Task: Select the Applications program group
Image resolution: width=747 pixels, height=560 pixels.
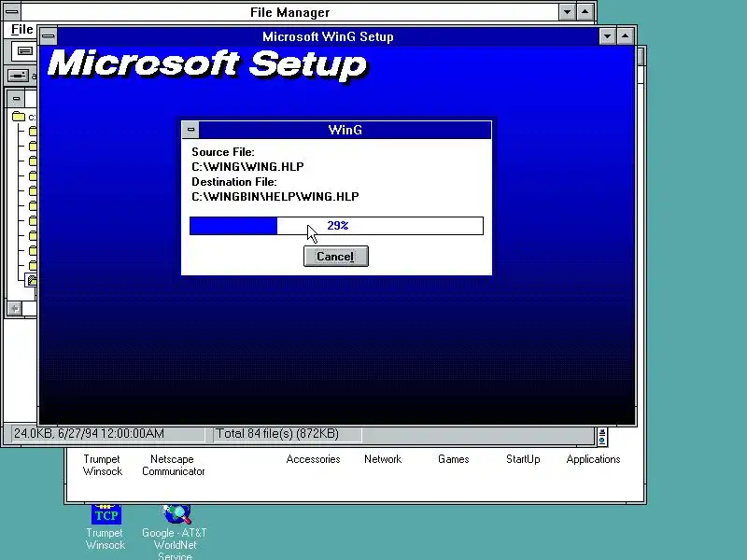Action: (593, 459)
